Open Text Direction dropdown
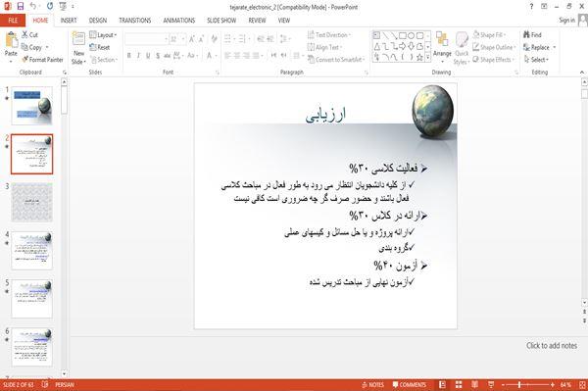The image size is (588, 391). [x=329, y=35]
